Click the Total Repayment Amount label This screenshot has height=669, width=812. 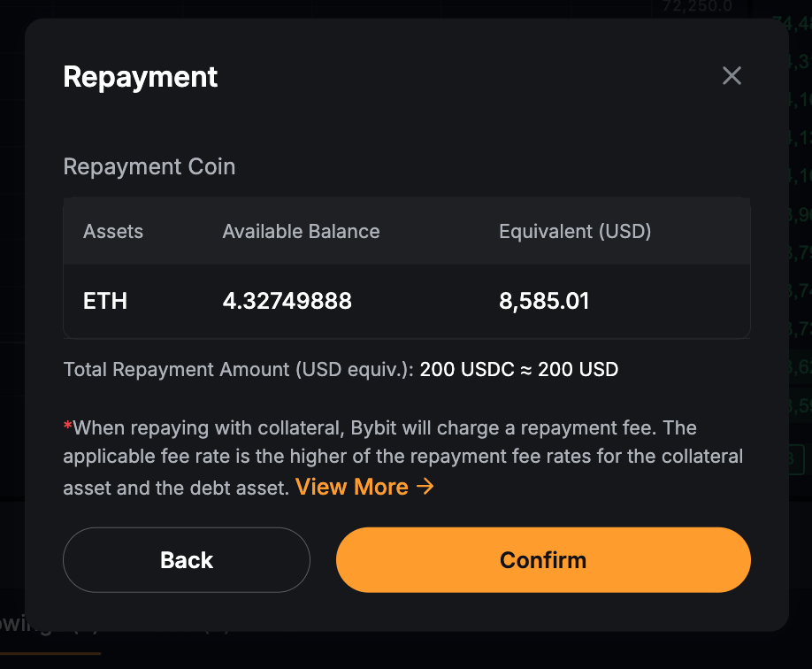point(239,369)
